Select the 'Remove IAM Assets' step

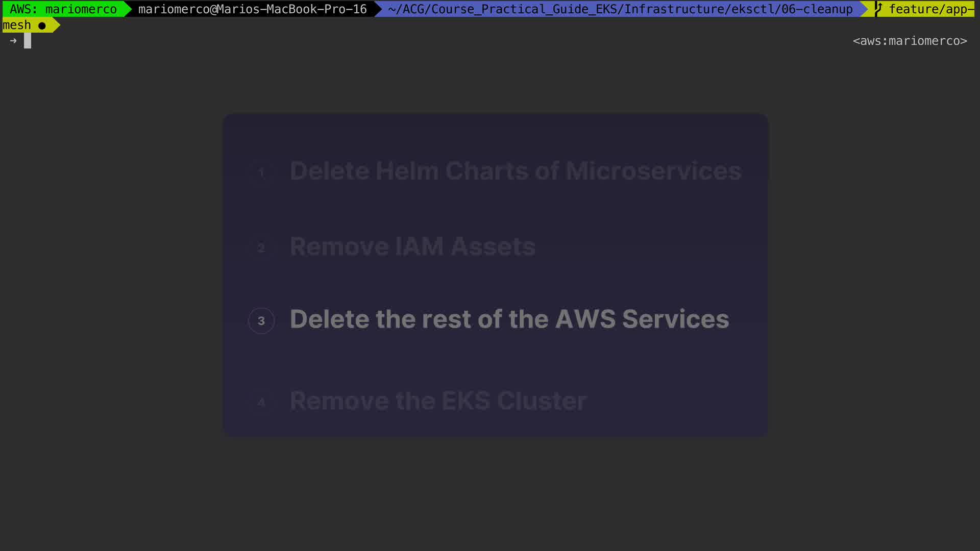(x=412, y=246)
